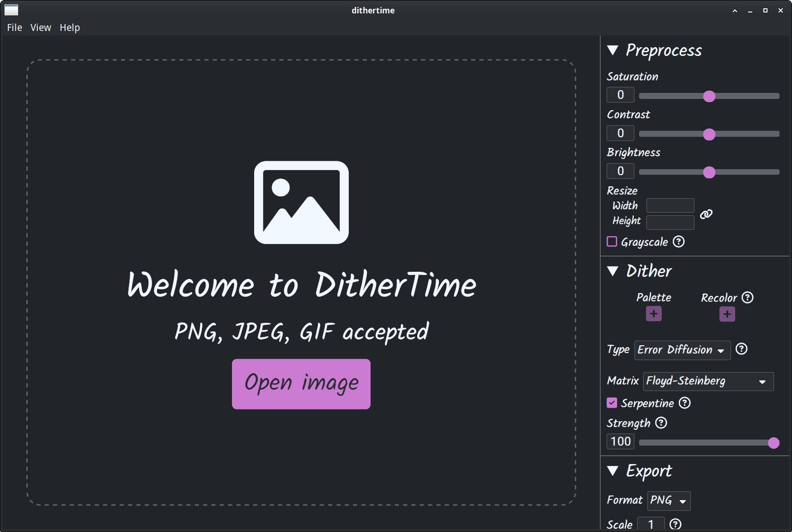This screenshot has width=792, height=532.
Task: Collapse the Dither section
Action: point(613,271)
